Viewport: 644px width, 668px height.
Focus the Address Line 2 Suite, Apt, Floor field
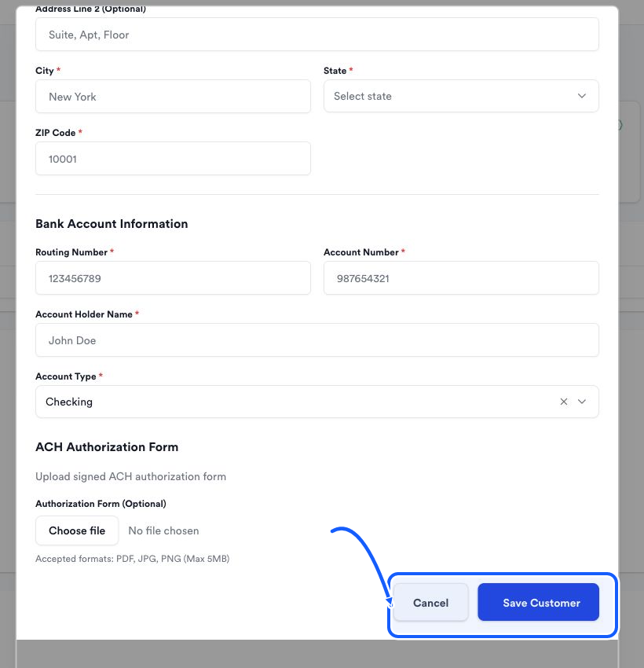click(x=317, y=35)
